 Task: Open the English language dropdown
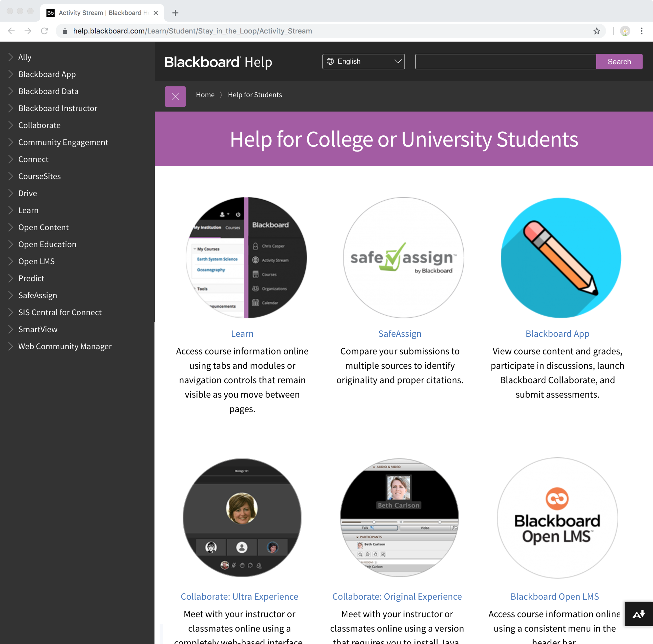pos(363,62)
